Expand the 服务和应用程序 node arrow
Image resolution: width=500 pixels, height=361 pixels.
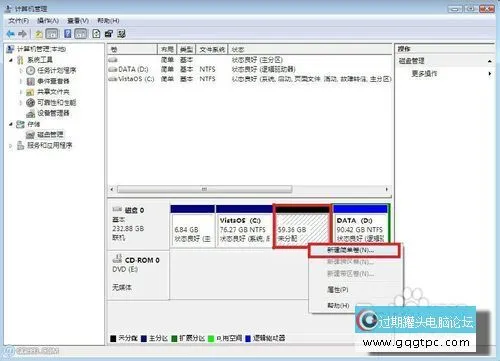(x=11, y=145)
